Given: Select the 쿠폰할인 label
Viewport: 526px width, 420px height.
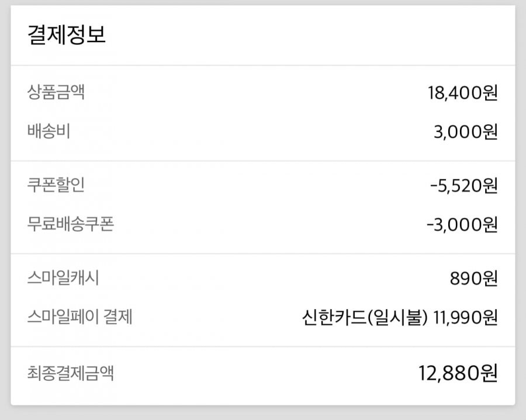Looking at the screenshot, I should coord(56,185).
